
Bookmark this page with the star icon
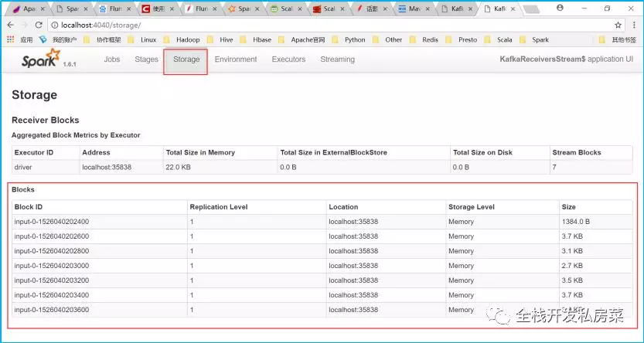tap(618, 25)
